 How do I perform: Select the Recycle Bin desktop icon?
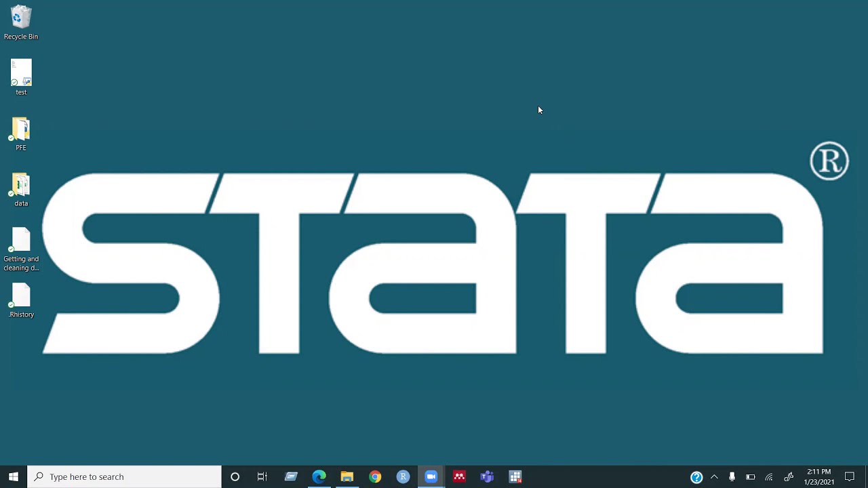21,22
